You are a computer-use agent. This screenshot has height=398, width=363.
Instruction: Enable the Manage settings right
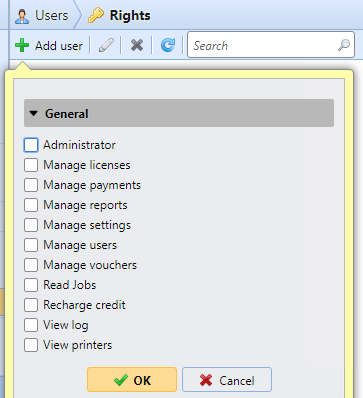31,225
